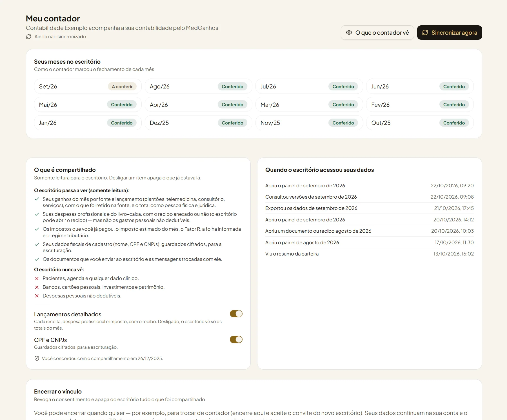Click 'Viu o resumo da carteira' log entry
Screen dimensions: 507x420
click(370, 254)
